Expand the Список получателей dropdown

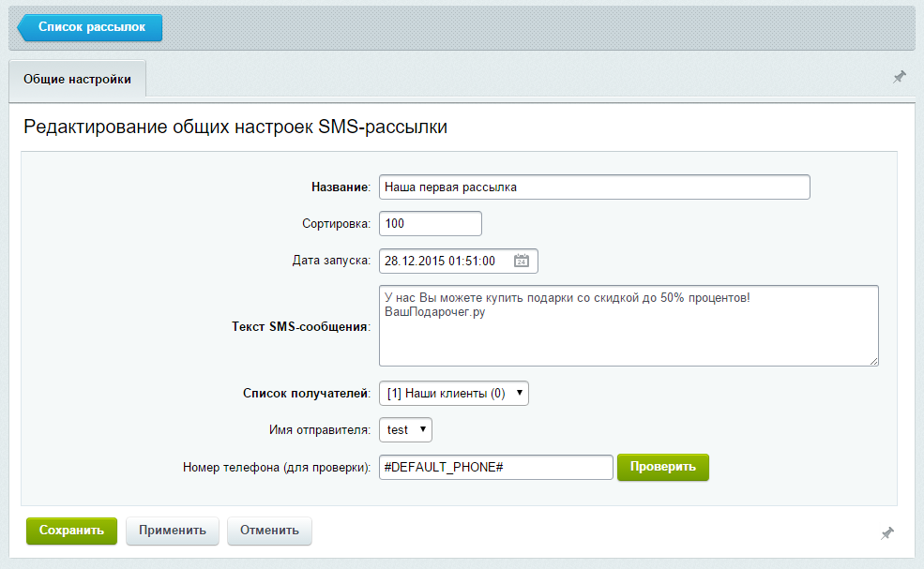[454, 394]
